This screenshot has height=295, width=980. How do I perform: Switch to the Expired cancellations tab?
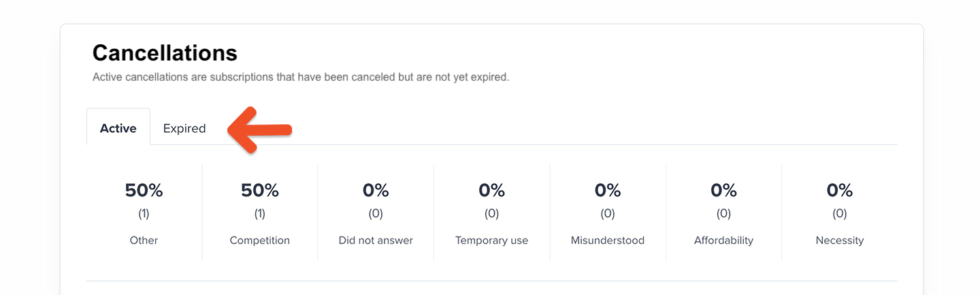click(x=184, y=128)
